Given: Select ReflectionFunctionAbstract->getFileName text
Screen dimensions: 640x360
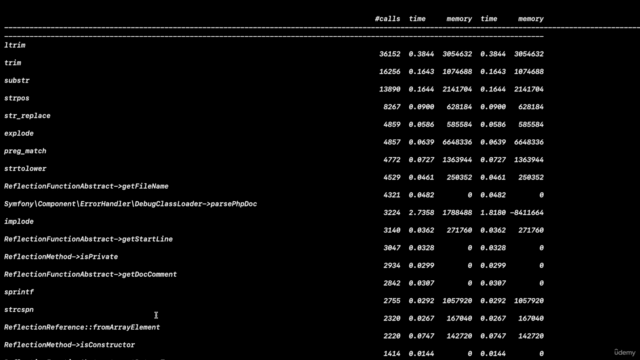Looking at the screenshot, I should tap(86, 186).
